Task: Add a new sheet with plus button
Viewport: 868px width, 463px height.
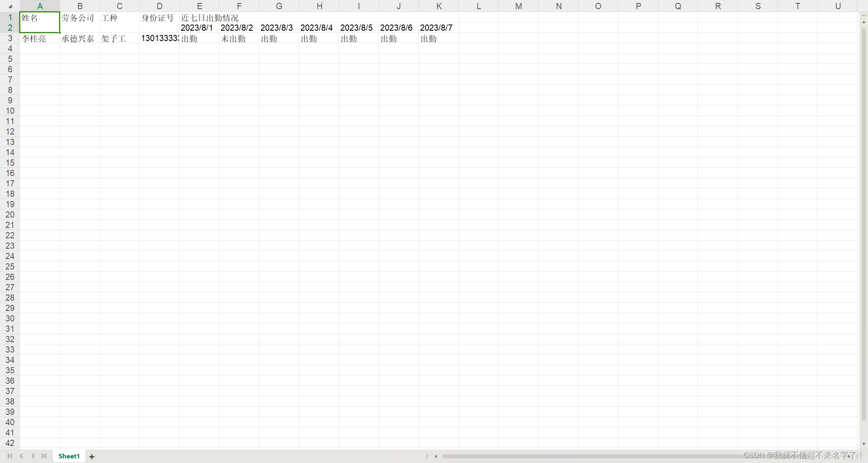Action: coord(92,456)
